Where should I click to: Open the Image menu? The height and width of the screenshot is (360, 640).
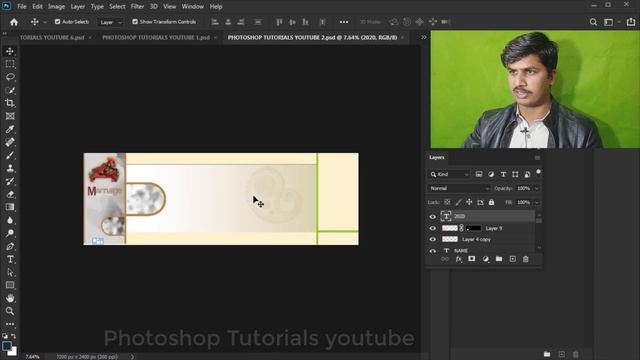tap(56, 7)
